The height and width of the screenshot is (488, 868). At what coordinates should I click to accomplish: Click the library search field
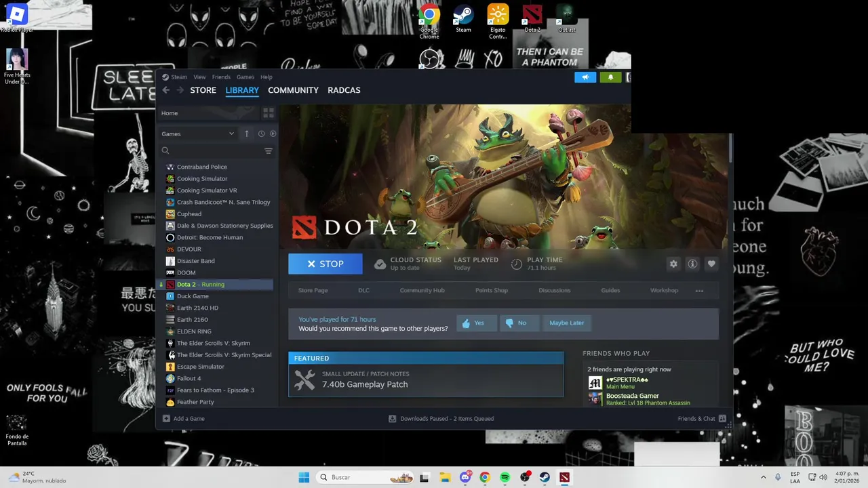[212, 150]
